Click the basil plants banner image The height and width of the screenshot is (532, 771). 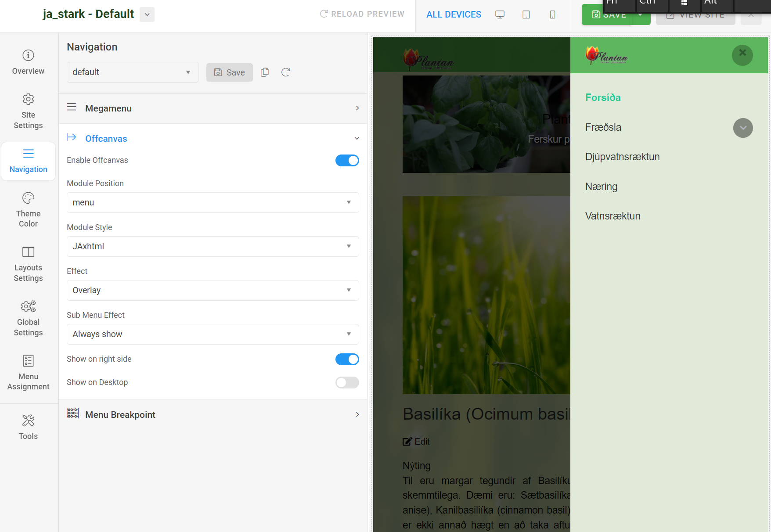tap(486, 124)
